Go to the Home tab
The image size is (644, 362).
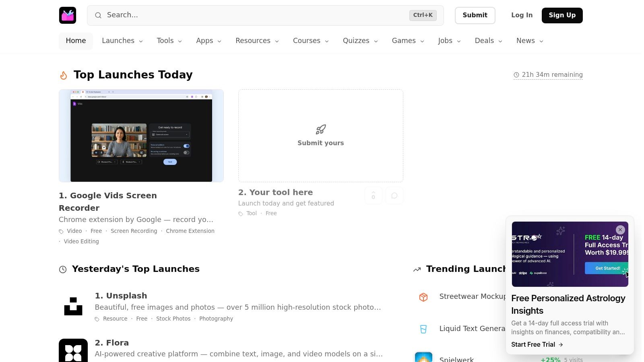(x=76, y=41)
